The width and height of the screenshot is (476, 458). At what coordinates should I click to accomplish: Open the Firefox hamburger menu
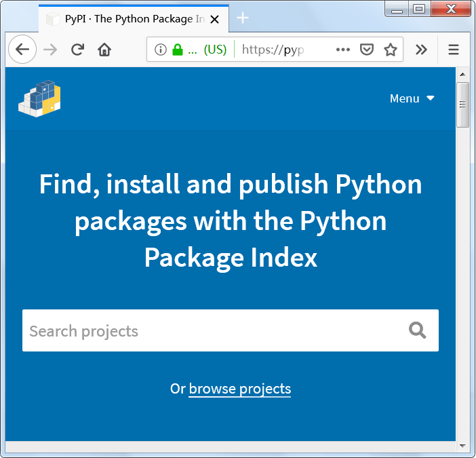click(x=454, y=50)
